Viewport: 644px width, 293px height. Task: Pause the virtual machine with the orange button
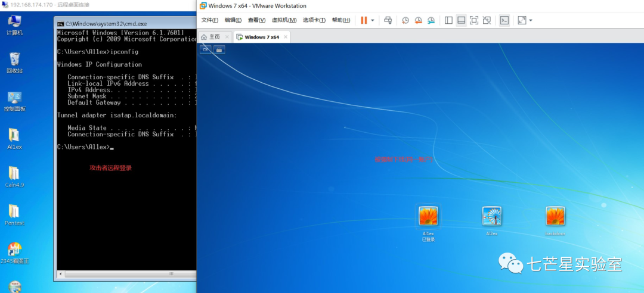pyautogui.click(x=364, y=20)
